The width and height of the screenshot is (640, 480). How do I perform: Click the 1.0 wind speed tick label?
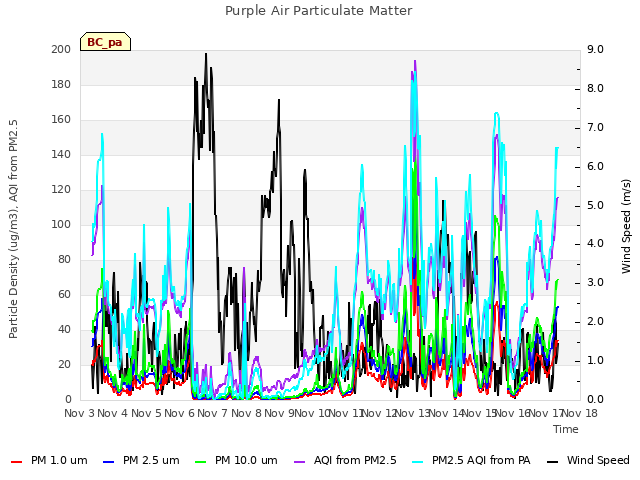pos(595,361)
